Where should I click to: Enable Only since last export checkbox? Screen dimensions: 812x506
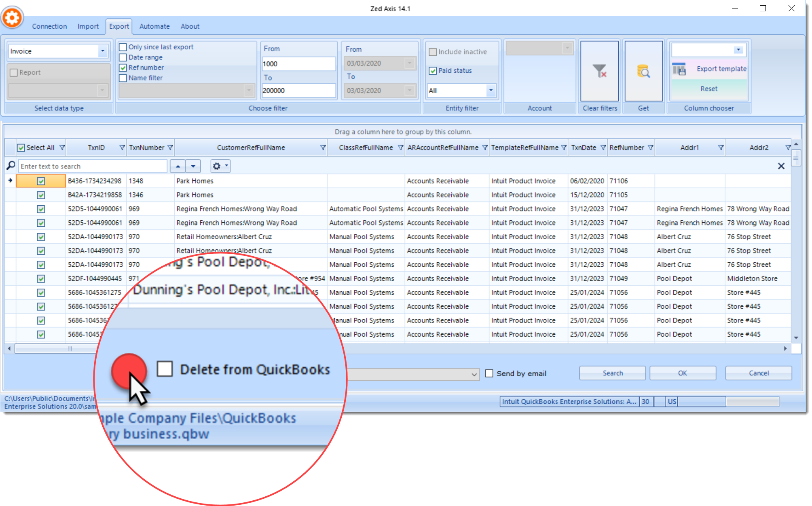point(123,47)
